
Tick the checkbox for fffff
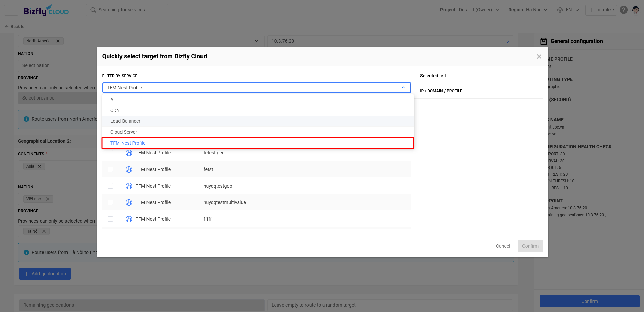click(110, 219)
